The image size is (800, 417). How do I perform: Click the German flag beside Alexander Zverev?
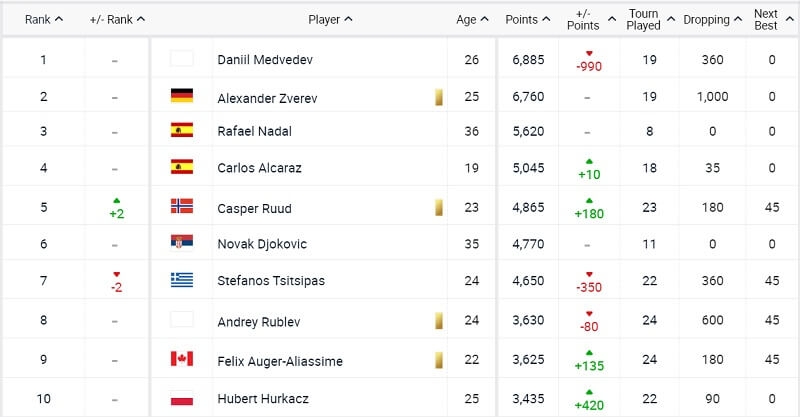pos(181,97)
